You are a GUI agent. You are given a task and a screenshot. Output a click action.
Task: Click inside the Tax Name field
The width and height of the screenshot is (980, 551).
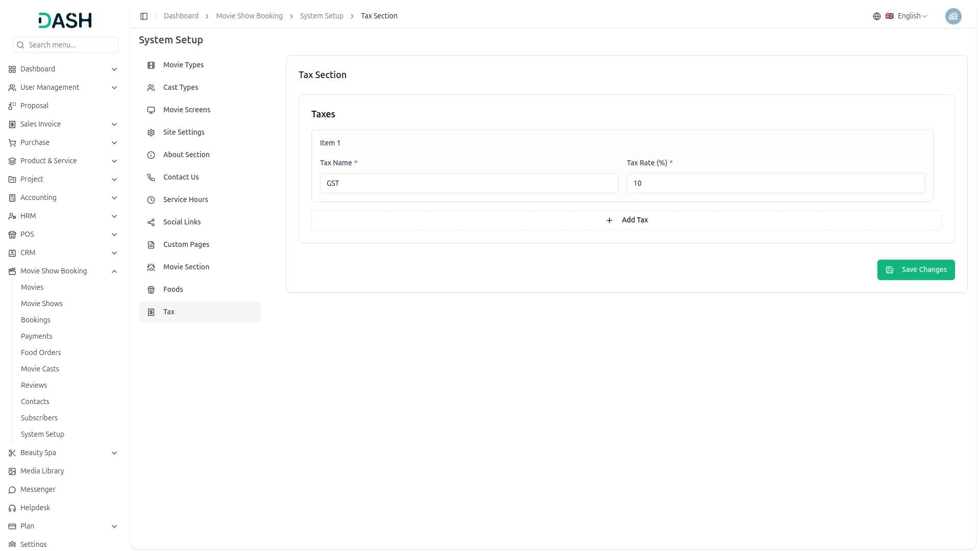coord(468,183)
